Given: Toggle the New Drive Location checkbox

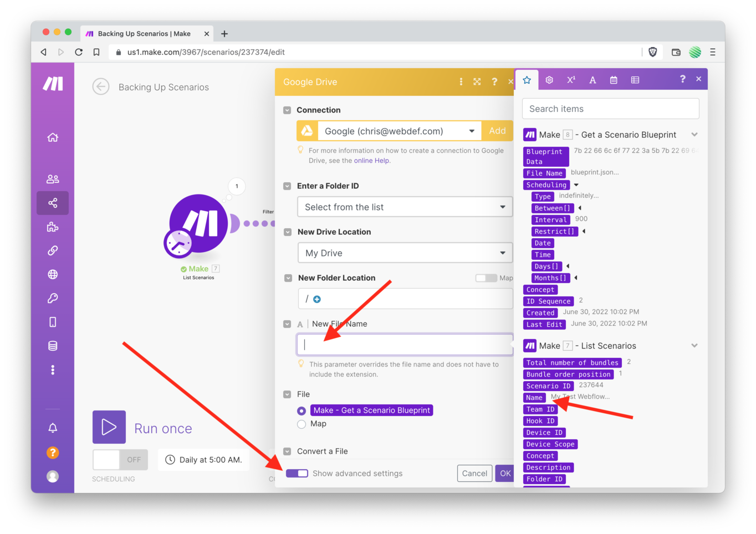Looking at the screenshot, I should point(288,232).
